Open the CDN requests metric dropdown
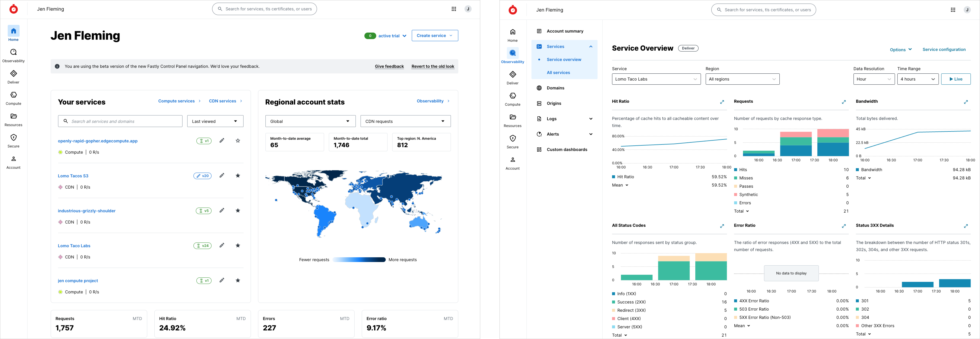The width and height of the screenshot is (980, 339). pyautogui.click(x=406, y=121)
